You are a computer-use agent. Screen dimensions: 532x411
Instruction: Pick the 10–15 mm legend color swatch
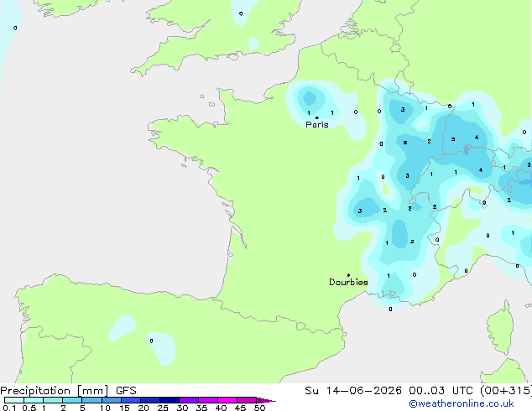[111, 400]
